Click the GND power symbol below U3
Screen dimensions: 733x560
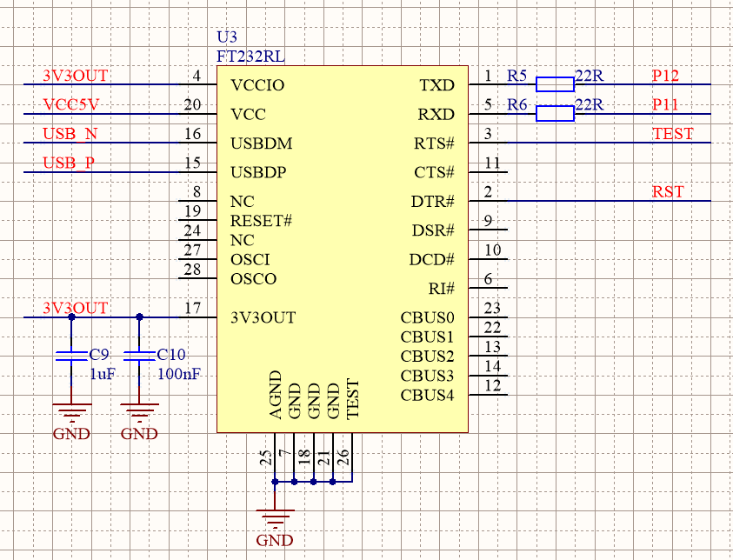pyautogui.click(x=275, y=528)
